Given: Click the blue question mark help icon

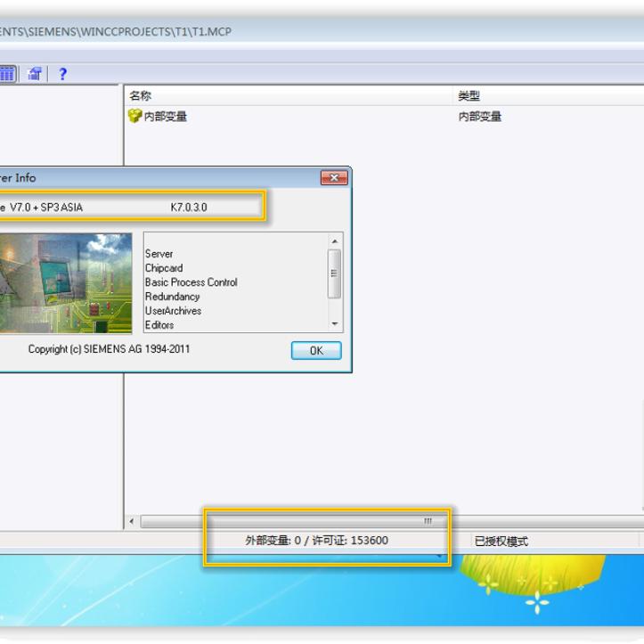Looking at the screenshot, I should pos(62,74).
